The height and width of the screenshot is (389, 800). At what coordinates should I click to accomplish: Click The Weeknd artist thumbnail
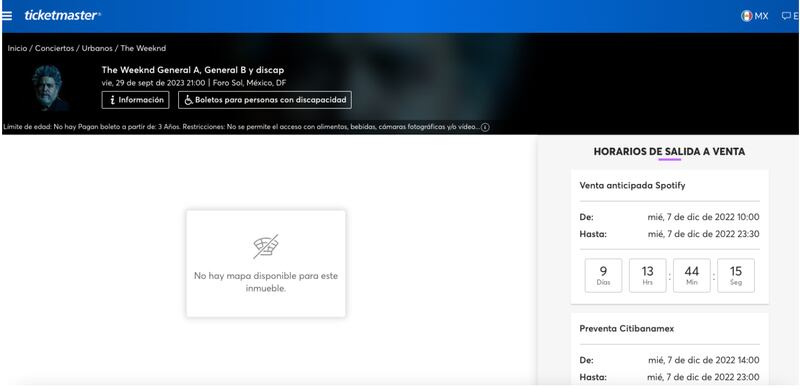(48, 88)
